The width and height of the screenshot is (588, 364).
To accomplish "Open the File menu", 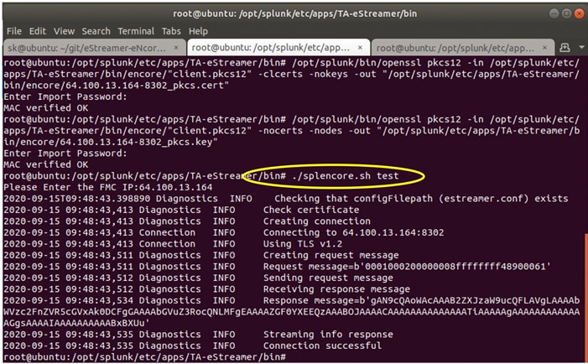I will tap(14, 31).
